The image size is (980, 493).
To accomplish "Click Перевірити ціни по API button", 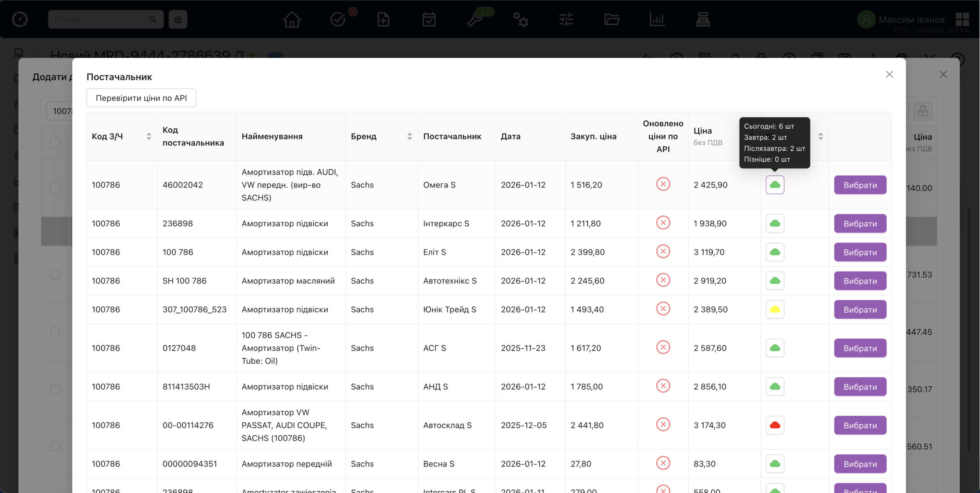I will click(x=141, y=98).
